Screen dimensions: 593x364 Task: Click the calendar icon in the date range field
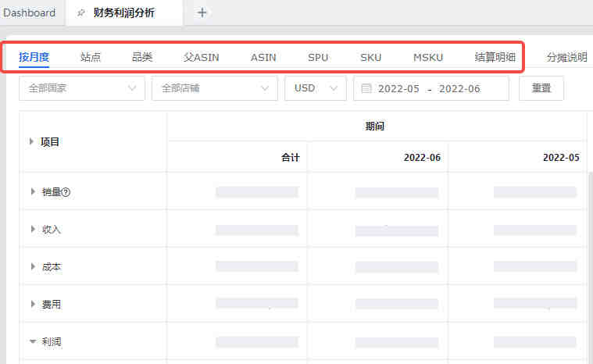[366, 88]
